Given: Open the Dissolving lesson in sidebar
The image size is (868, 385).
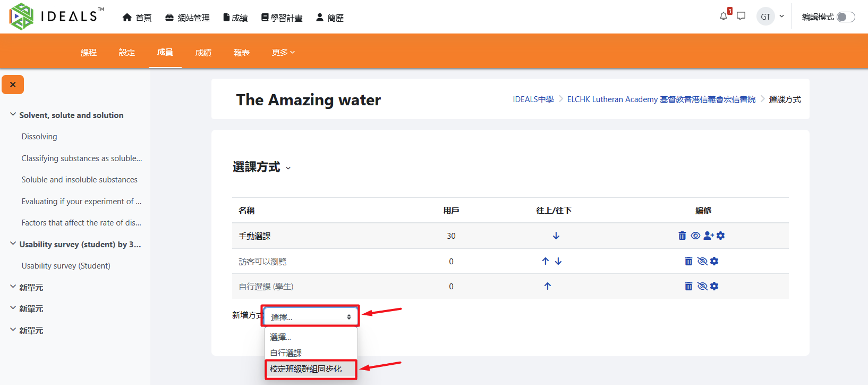Looking at the screenshot, I should [x=39, y=137].
